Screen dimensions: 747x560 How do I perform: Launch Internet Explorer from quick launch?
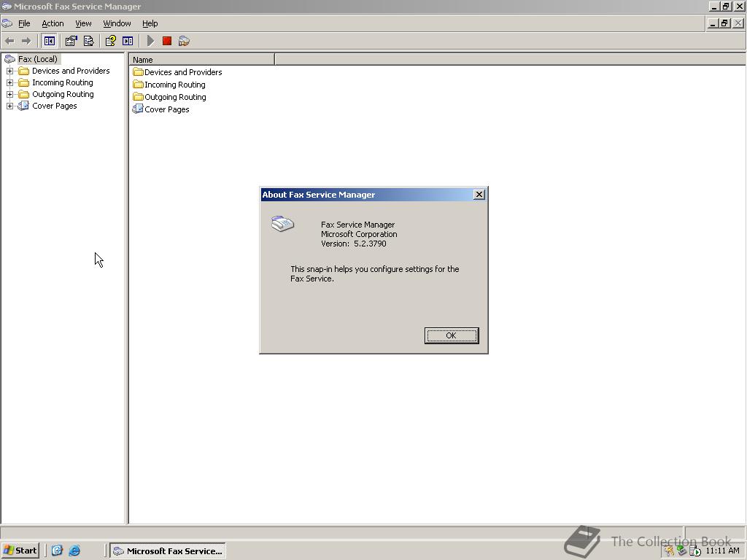74,551
